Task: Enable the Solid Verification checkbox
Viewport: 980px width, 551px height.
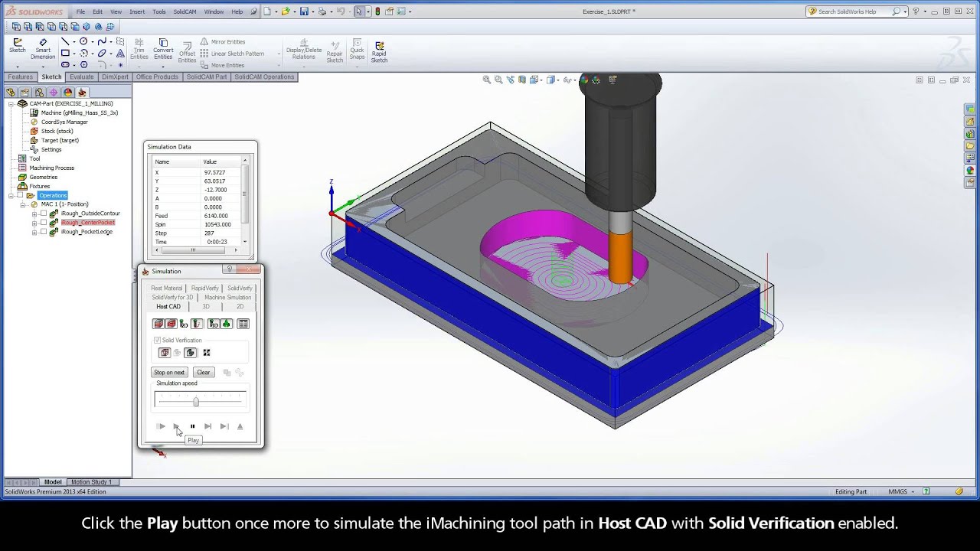Action: pos(158,340)
